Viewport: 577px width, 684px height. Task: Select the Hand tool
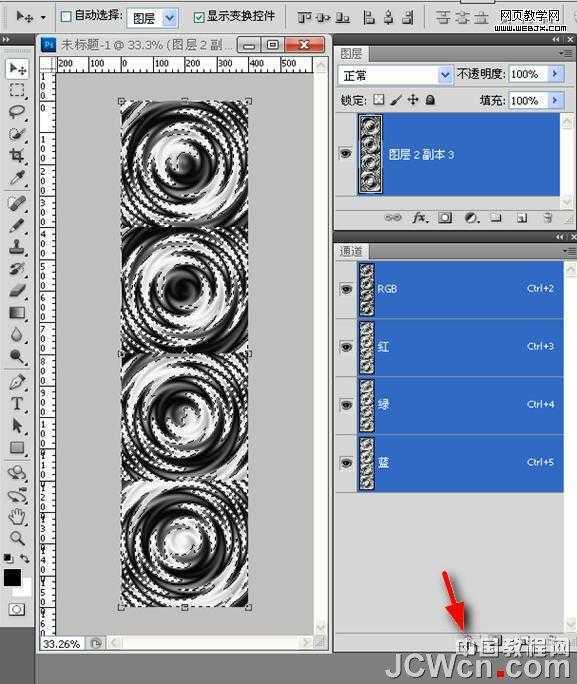tap(17, 517)
